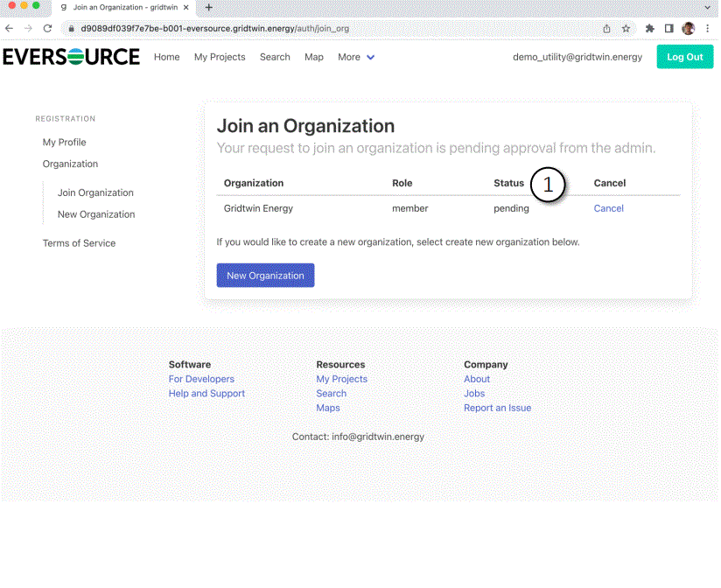Reload the page with the refresh icon

coord(48,28)
